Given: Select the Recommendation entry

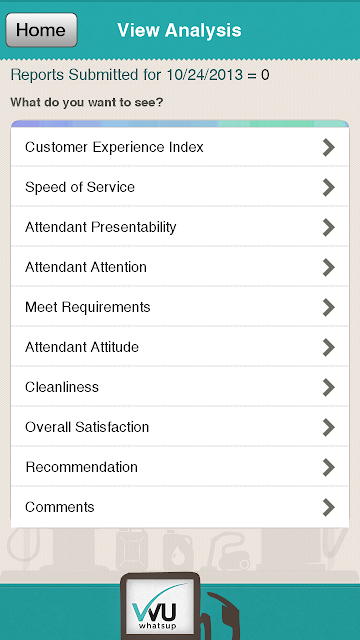Looking at the screenshot, I should pos(180,467).
